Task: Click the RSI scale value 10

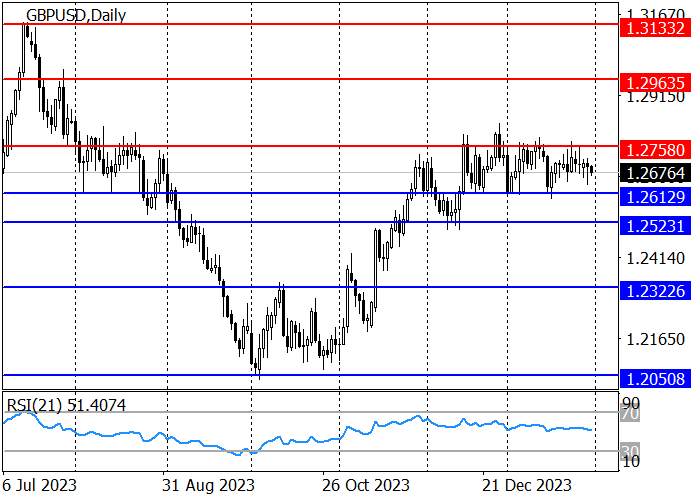Action: pyautogui.click(x=631, y=462)
